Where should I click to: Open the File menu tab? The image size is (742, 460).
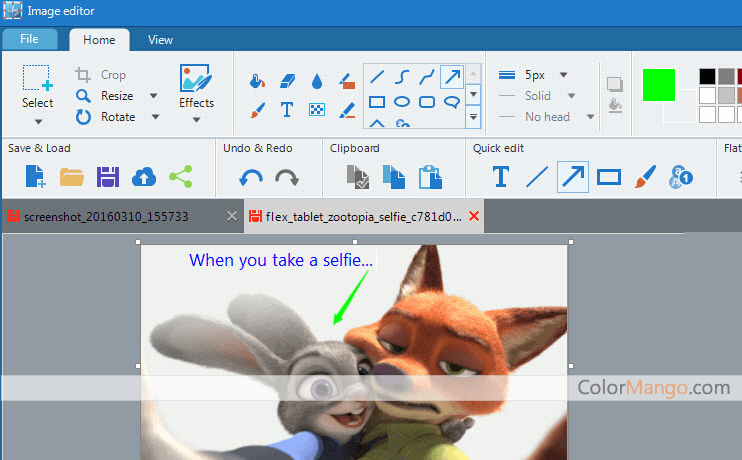click(x=30, y=39)
